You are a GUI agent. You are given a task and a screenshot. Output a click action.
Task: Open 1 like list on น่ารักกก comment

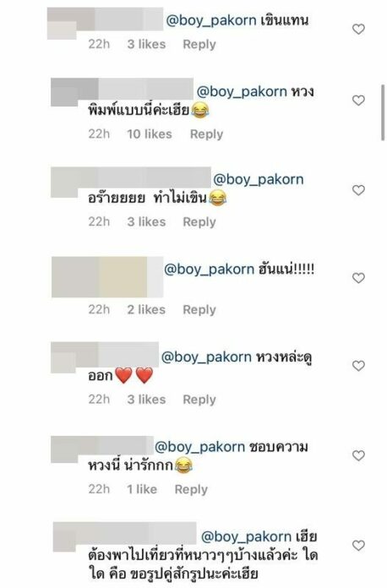[x=142, y=489]
